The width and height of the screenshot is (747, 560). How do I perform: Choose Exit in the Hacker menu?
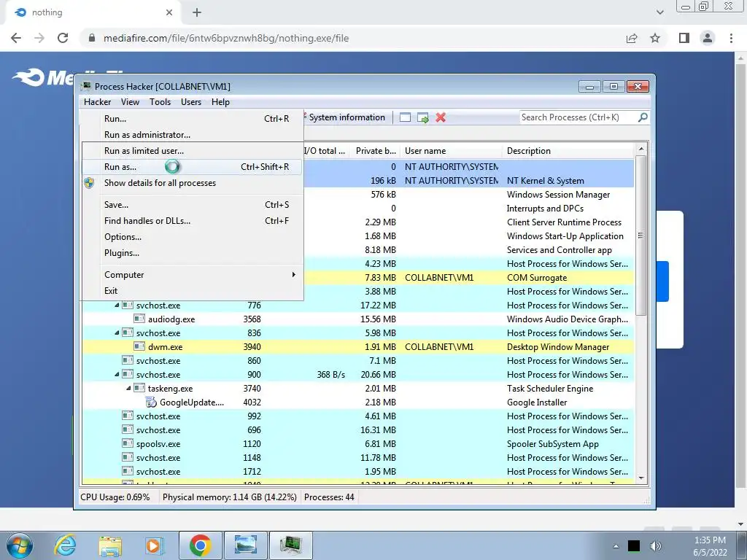tap(193, 291)
